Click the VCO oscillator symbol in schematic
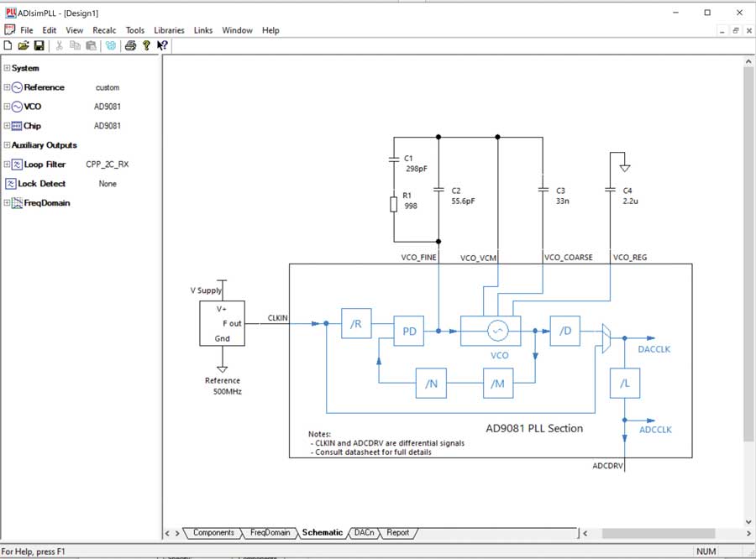This screenshot has width=756, height=559. click(x=497, y=331)
